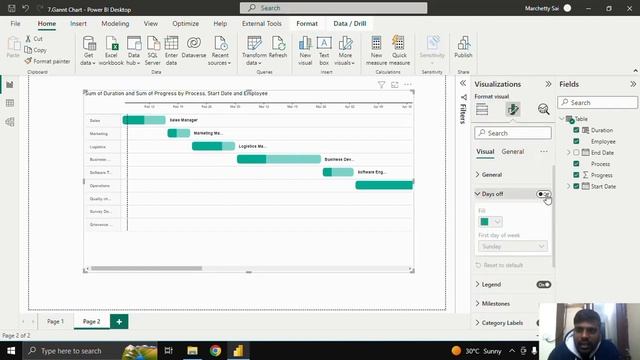
Task: Expand the End Date field hierarchy
Action: tap(568, 153)
